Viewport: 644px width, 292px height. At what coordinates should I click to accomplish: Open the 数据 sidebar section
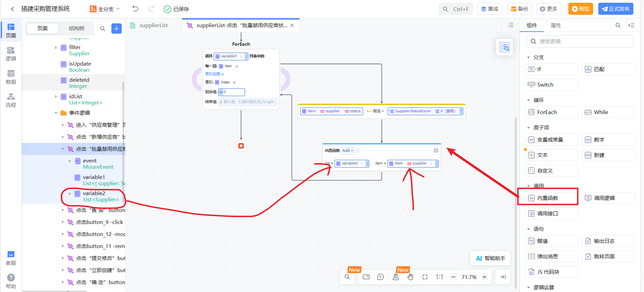(11, 77)
